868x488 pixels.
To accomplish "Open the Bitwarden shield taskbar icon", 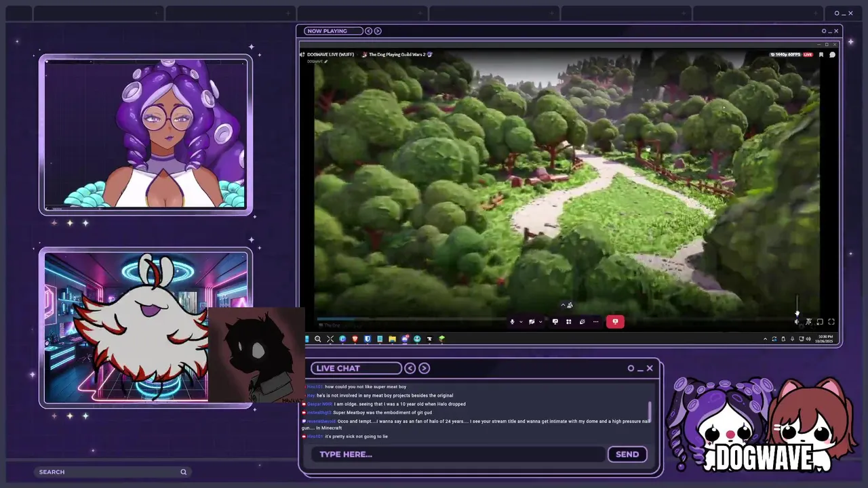I will point(368,339).
